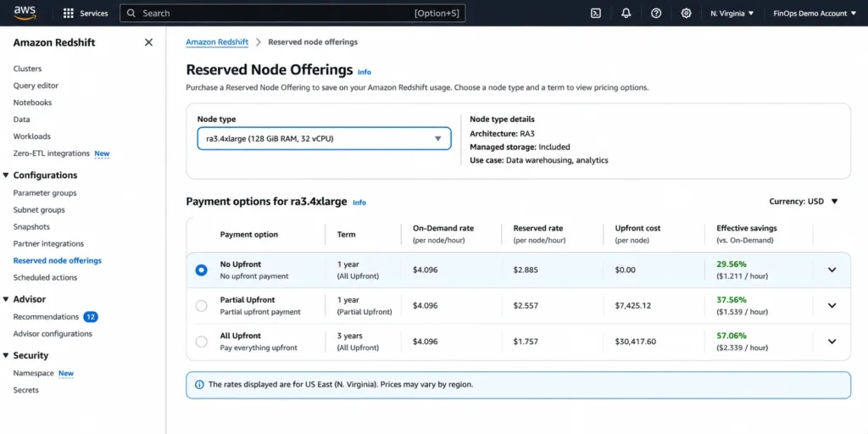The height and width of the screenshot is (434, 868).
Task: Open Zero-ETL integrations in the sidebar
Action: [x=52, y=153]
